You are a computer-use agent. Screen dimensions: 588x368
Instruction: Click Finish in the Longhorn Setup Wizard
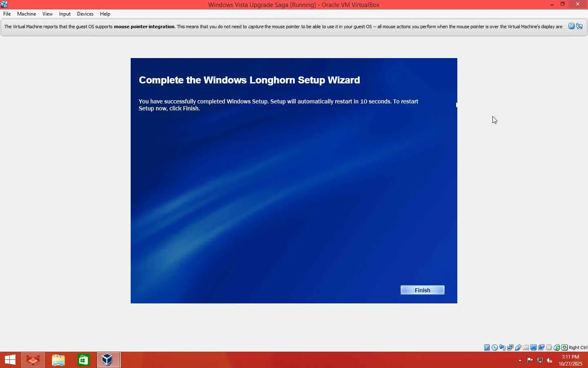coord(422,290)
